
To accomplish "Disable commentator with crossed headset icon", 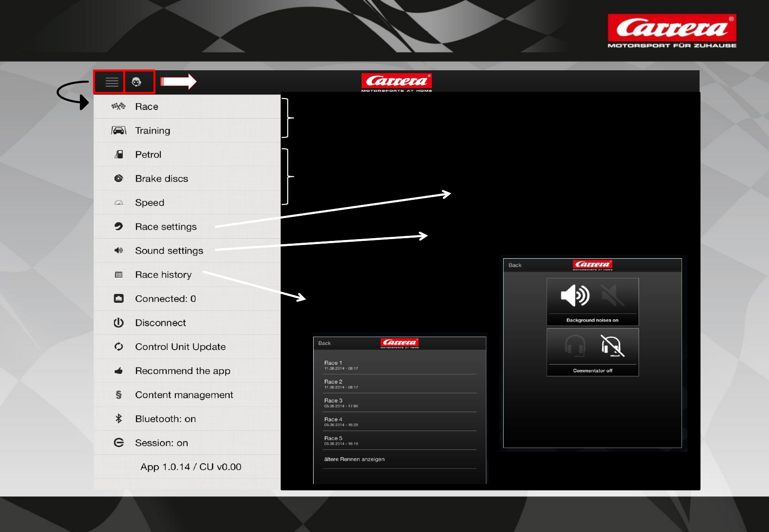I will 612,346.
